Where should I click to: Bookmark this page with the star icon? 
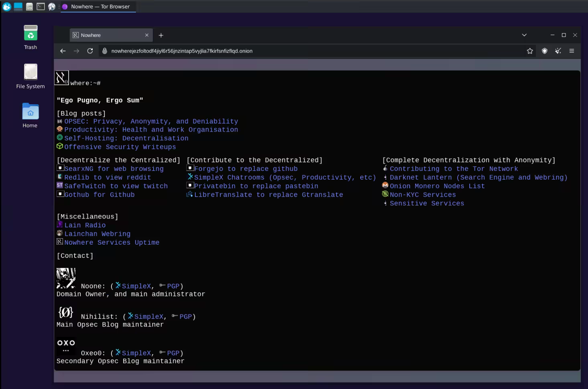pyautogui.click(x=530, y=51)
